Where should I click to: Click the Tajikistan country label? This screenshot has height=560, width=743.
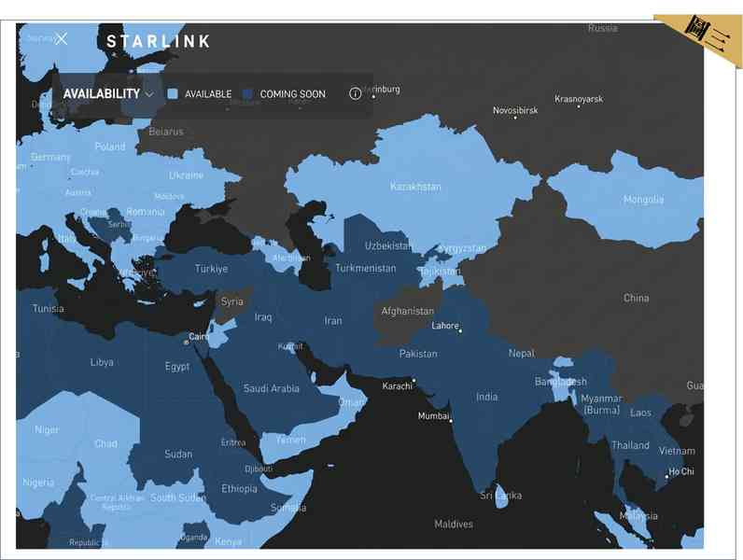(x=441, y=272)
